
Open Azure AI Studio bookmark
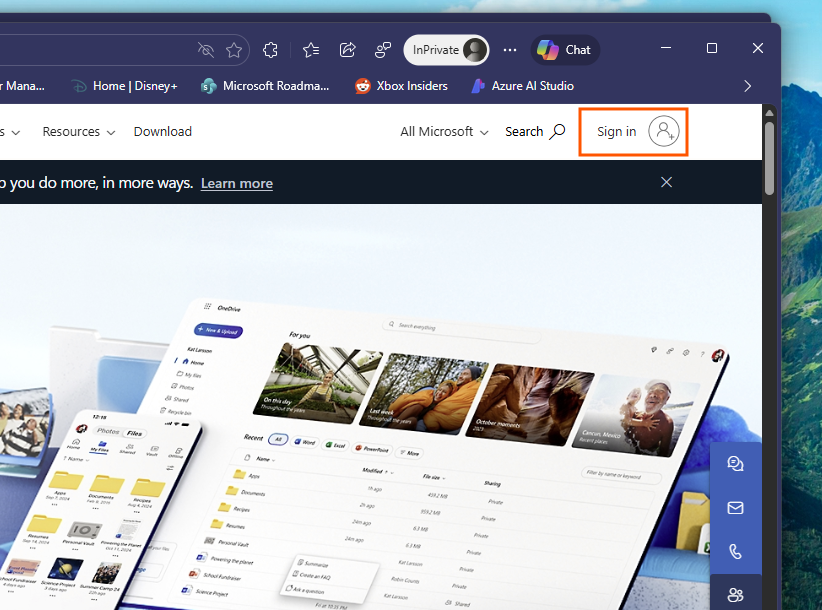[x=523, y=86]
